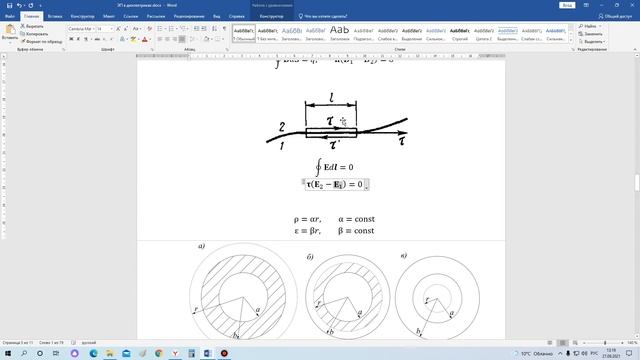Viewport: 640px width, 360px height.
Task: Open Yandex browser from the taskbar
Action: pyautogui.click(x=175, y=353)
